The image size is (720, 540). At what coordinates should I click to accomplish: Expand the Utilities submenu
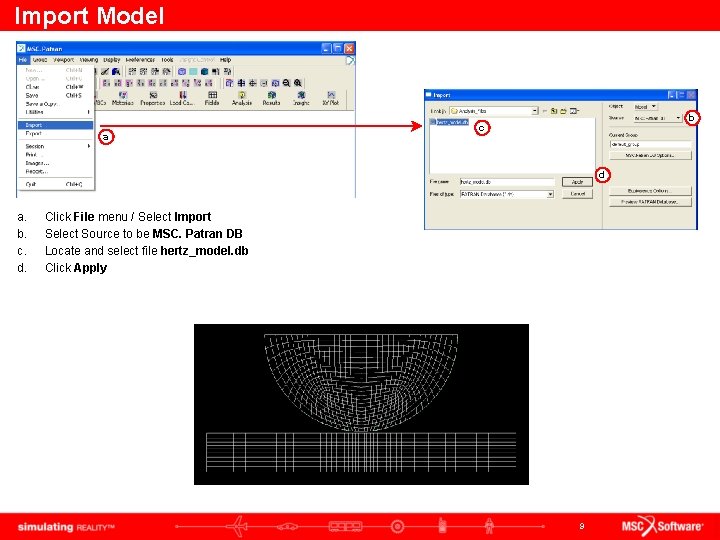click(55, 112)
